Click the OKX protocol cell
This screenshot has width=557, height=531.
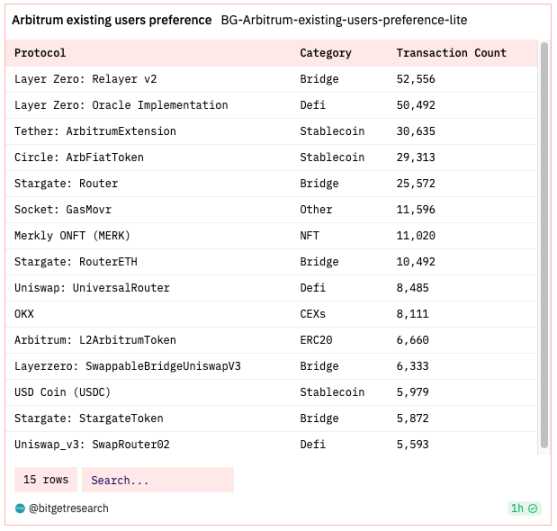[24, 314]
